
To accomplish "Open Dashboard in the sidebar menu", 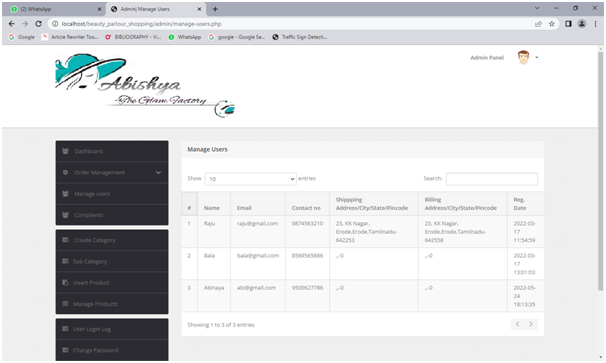I will pyautogui.click(x=112, y=151).
